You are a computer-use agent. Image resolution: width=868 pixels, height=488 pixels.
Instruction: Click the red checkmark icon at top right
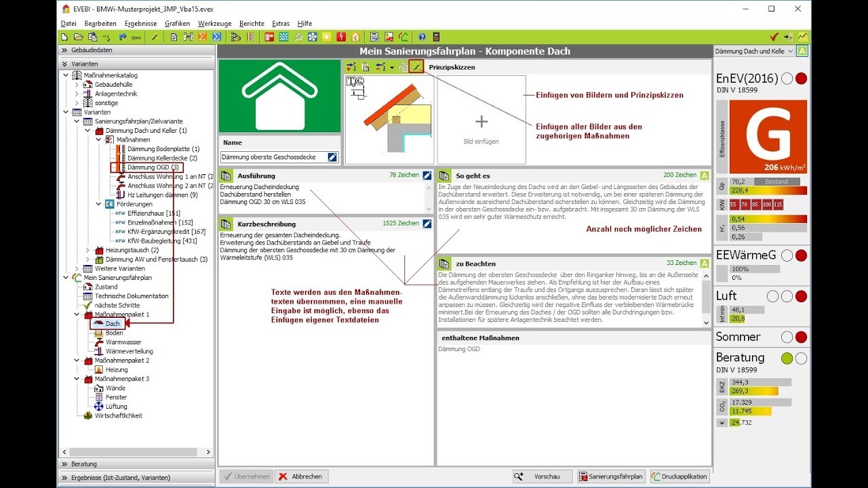pos(774,37)
